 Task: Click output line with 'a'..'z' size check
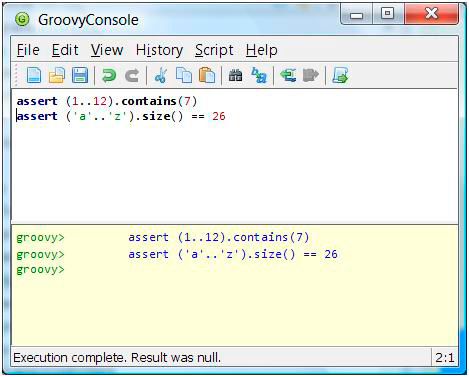point(233,254)
